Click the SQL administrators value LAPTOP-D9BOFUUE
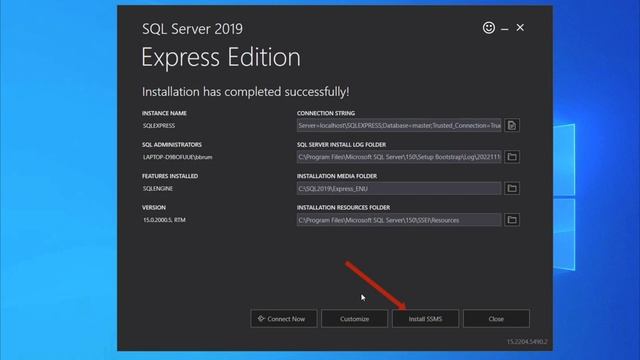Screen dimensions: 640x360 click(178, 157)
